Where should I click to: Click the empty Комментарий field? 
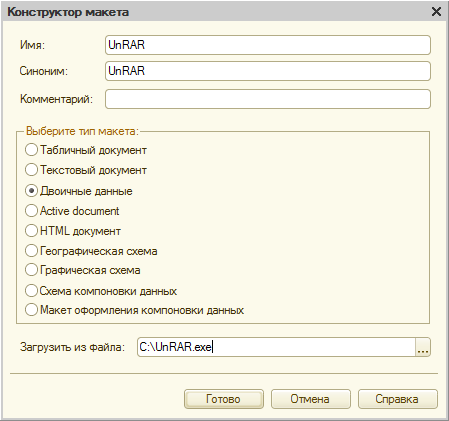268,99
